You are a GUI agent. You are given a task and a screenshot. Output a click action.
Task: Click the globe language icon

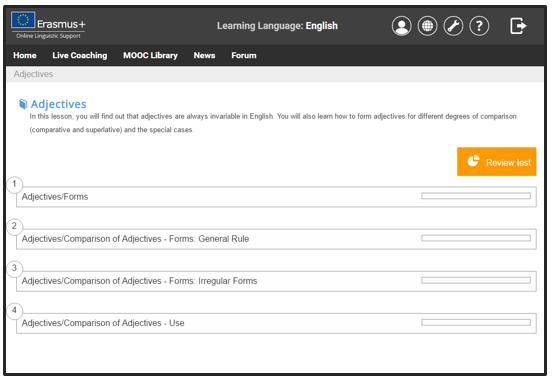tap(427, 26)
